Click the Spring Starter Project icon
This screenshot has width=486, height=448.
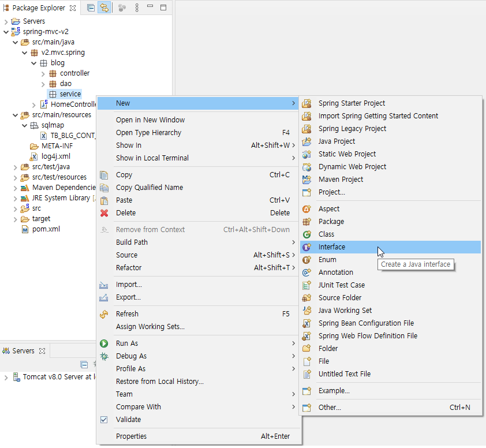point(306,103)
